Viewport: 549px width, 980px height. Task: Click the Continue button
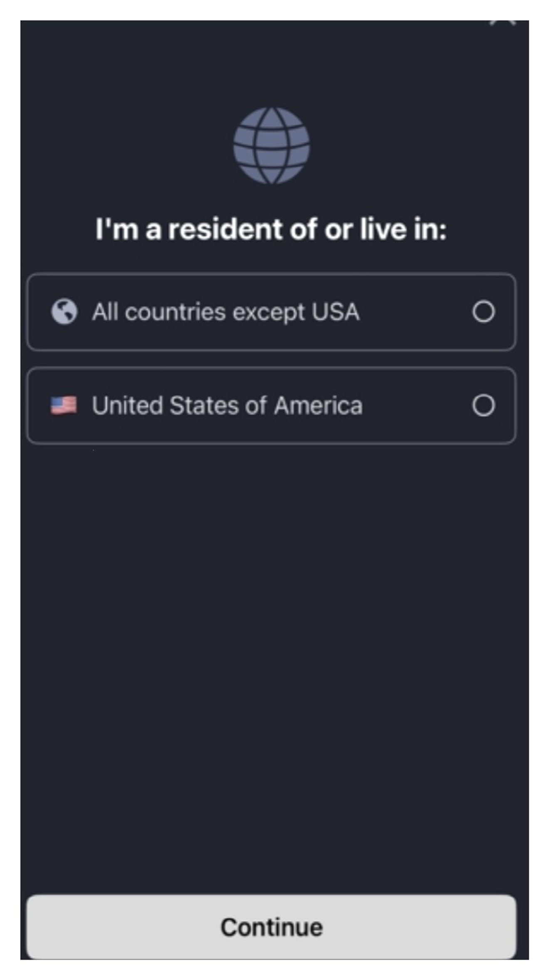click(x=271, y=927)
